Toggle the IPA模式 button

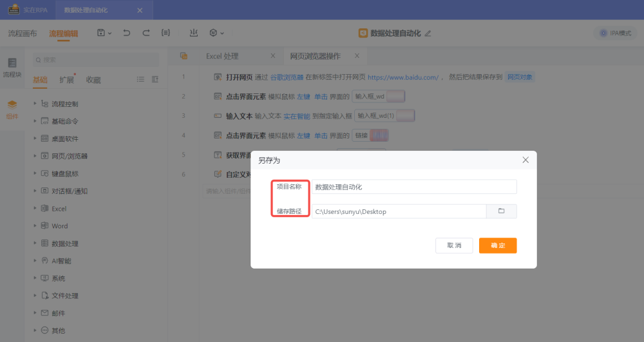pyautogui.click(x=615, y=33)
